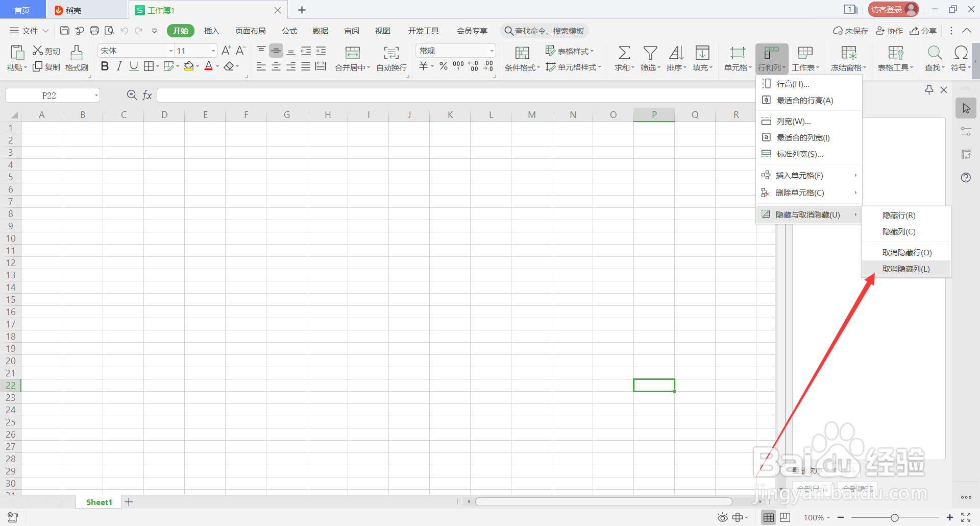980x526 pixels.
Task: Expand the Name Box dropdown arrow
Action: 96,95
